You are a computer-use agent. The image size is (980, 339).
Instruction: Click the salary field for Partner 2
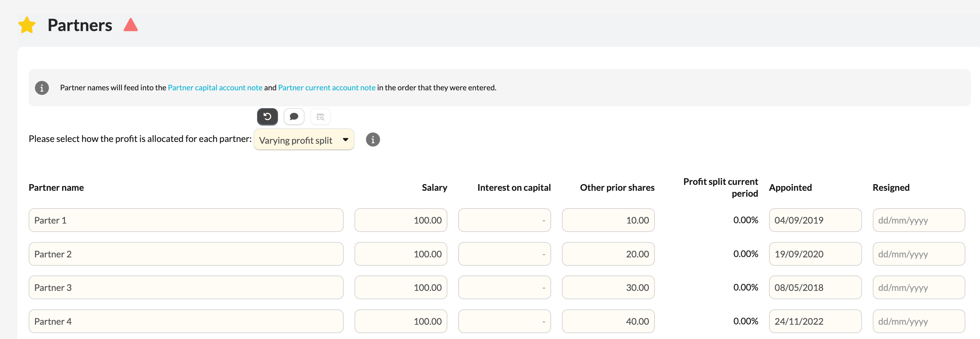[x=401, y=254]
